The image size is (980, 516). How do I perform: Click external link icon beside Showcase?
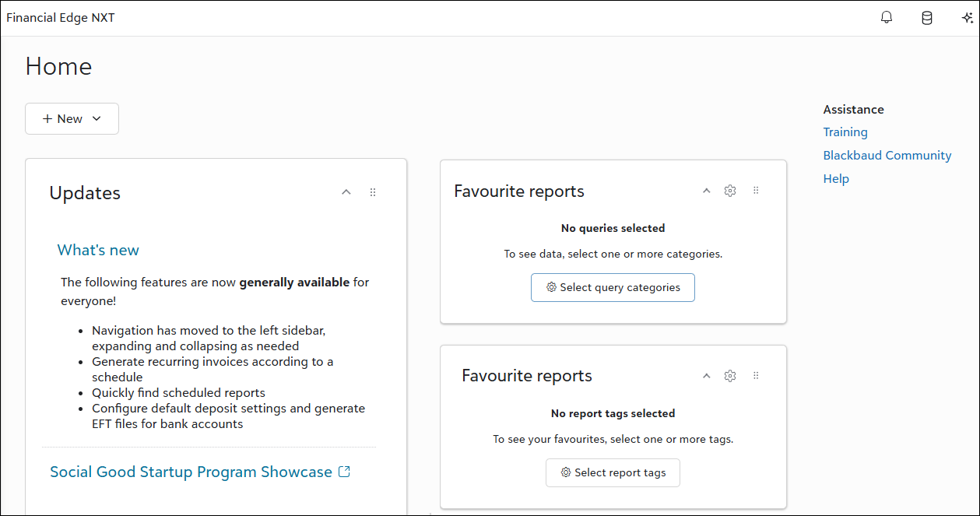click(344, 472)
